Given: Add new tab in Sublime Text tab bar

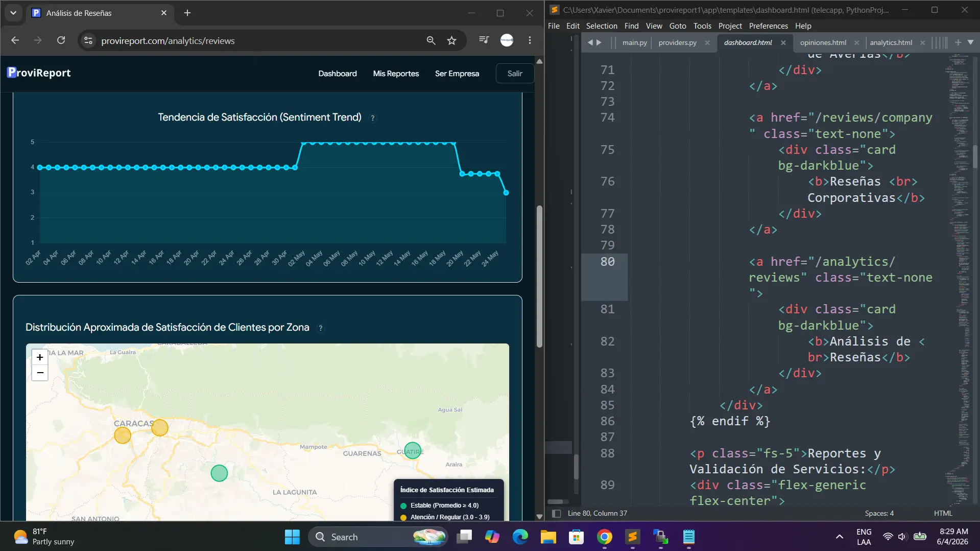Looking at the screenshot, I should pyautogui.click(x=958, y=42).
